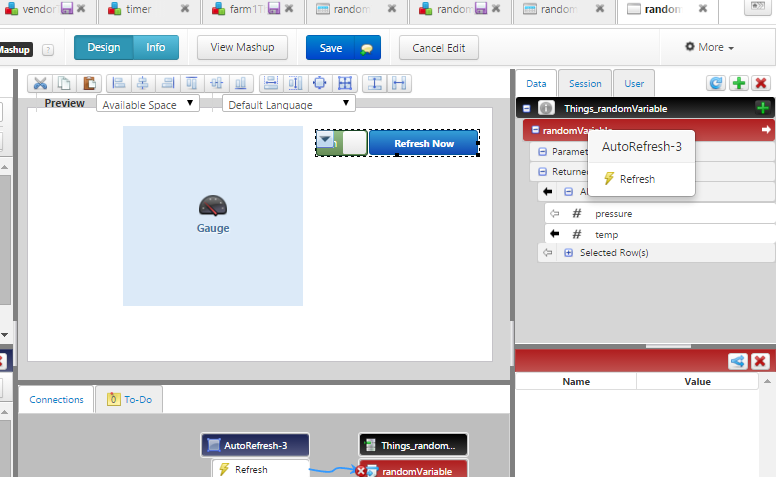Image resolution: width=776 pixels, height=477 pixels.
Task: Click the save comment bubble icon
Action: [367, 48]
